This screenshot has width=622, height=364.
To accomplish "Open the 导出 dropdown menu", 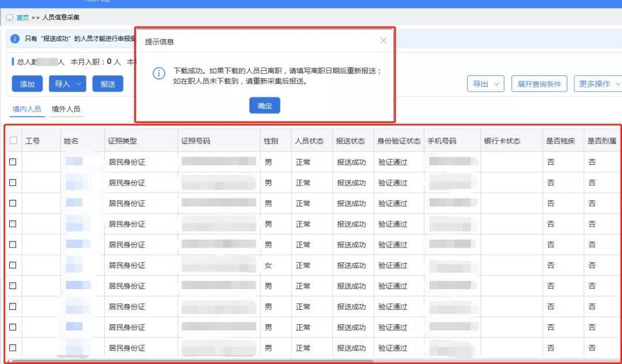I will coord(487,83).
